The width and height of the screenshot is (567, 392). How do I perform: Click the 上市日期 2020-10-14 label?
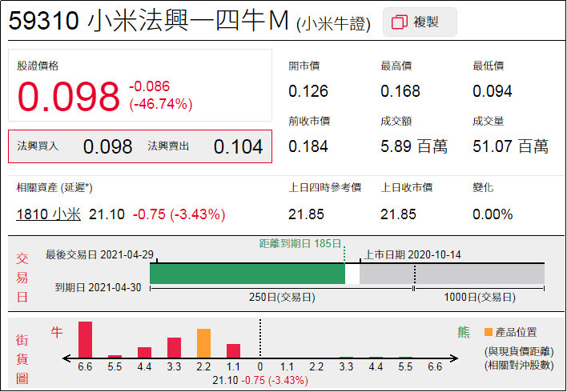[412, 255]
